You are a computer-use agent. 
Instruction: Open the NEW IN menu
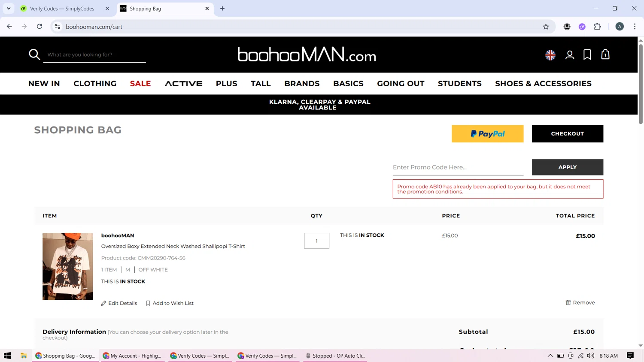coord(44,84)
